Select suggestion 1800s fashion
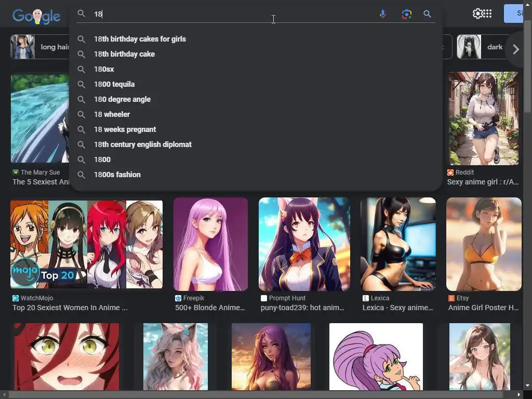The image size is (532, 399). [256, 175]
